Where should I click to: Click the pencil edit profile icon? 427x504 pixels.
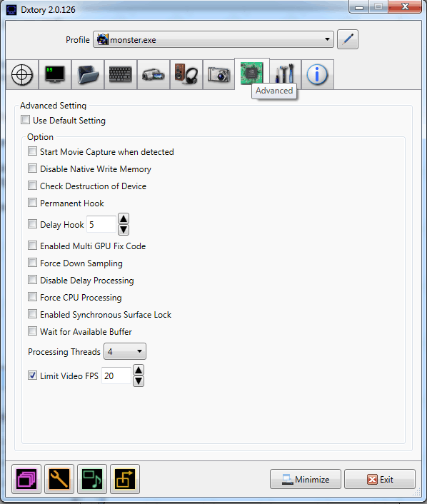(348, 39)
